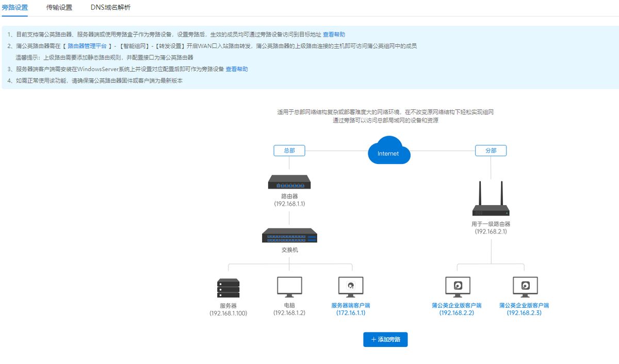Click the 交换机 label text
Image resolution: width=619 pixels, height=364 pixels.
coord(289,250)
